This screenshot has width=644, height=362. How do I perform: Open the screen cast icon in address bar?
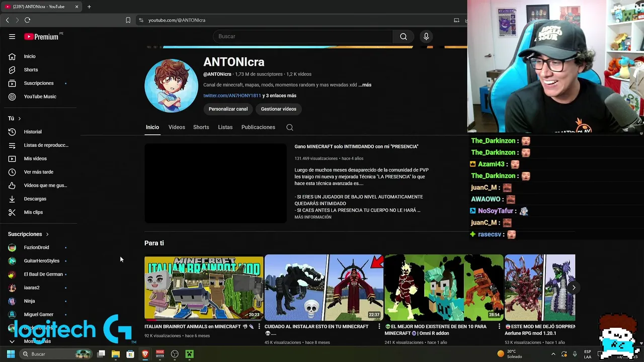pyautogui.click(x=456, y=20)
